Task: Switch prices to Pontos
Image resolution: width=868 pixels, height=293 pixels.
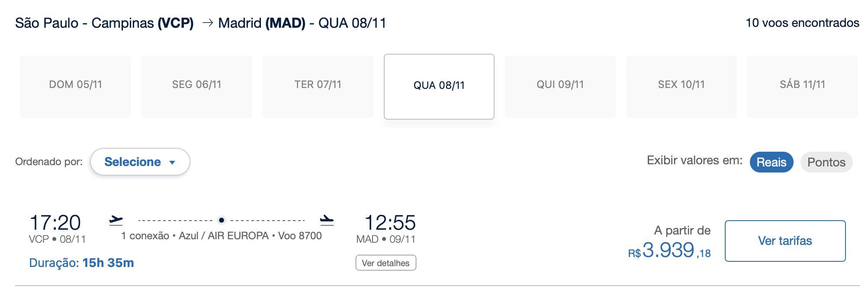Action: pyautogui.click(x=826, y=162)
